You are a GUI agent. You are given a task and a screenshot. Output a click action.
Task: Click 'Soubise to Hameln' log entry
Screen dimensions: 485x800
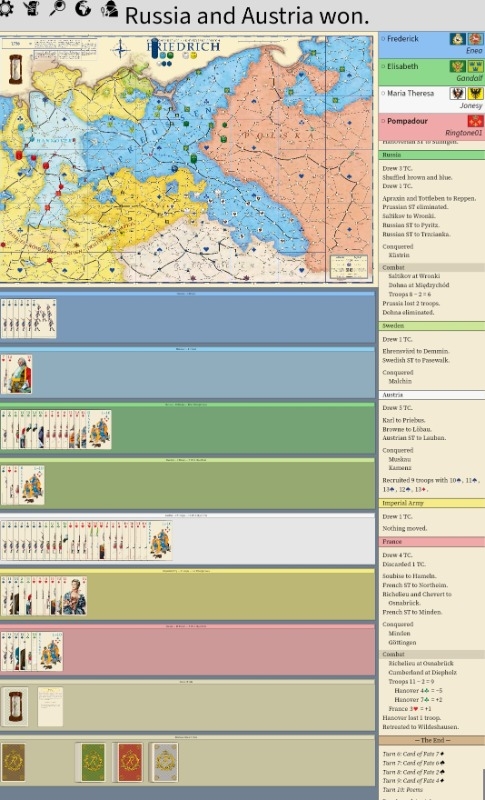click(409, 576)
